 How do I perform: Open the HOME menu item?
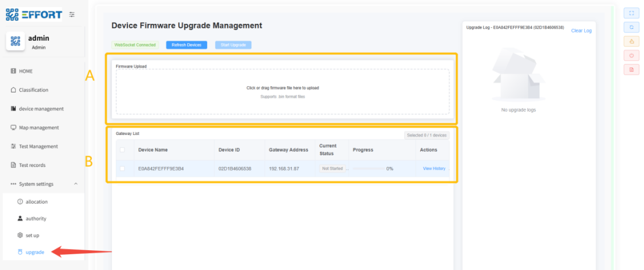click(x=26, y=71)
